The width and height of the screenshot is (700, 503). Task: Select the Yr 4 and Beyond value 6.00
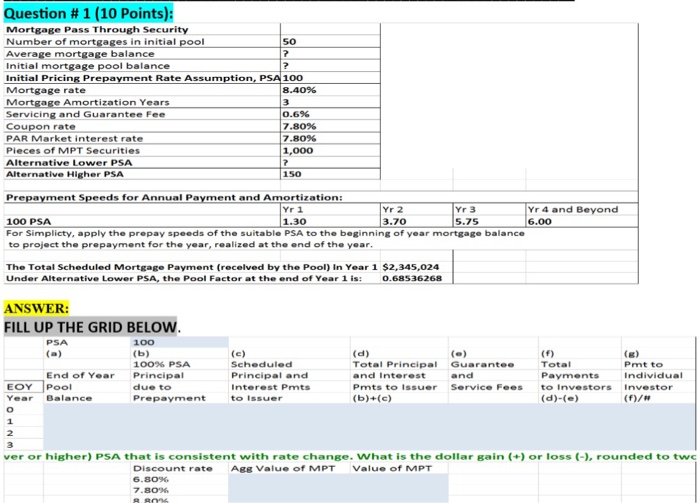coord(540,221)
